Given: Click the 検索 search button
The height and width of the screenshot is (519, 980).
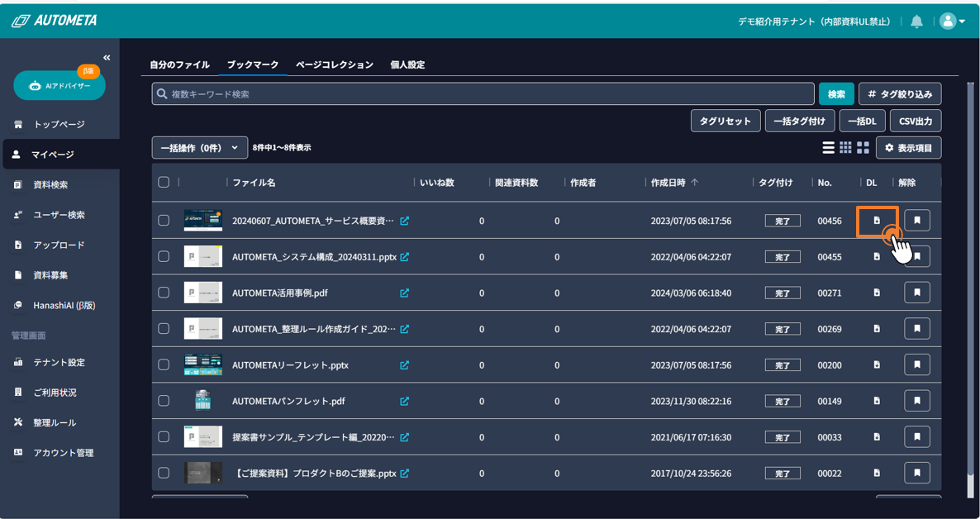Looking at the screenshot, I should 836,93.
